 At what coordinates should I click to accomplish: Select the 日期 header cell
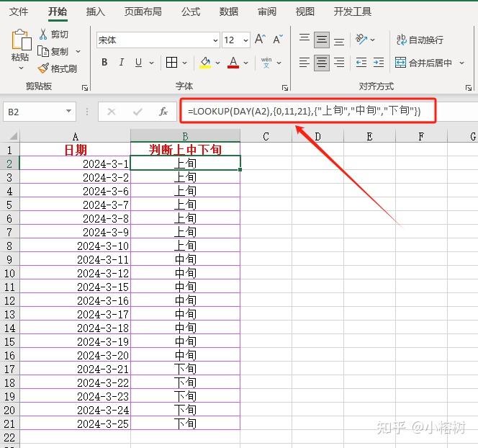76,149
